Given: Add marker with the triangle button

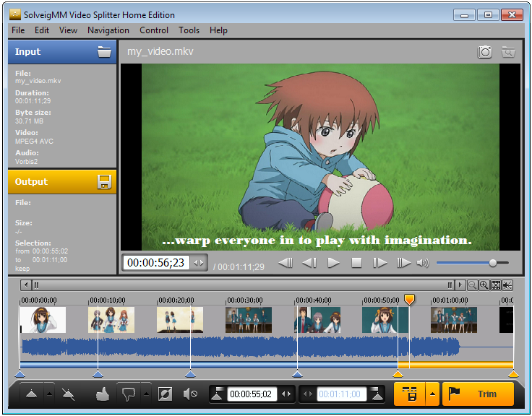Looking at the screenshot, I should [x=32, y=394].
